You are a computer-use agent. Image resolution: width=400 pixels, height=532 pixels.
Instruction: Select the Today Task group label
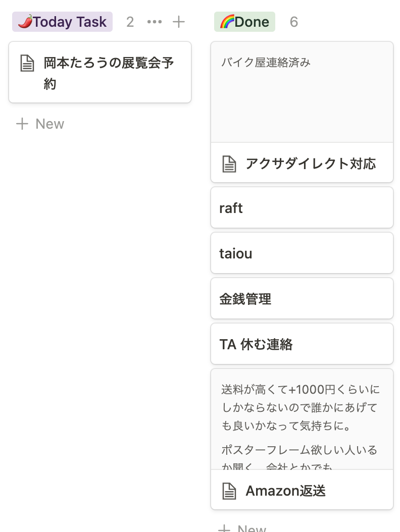[x=62, y=22]
